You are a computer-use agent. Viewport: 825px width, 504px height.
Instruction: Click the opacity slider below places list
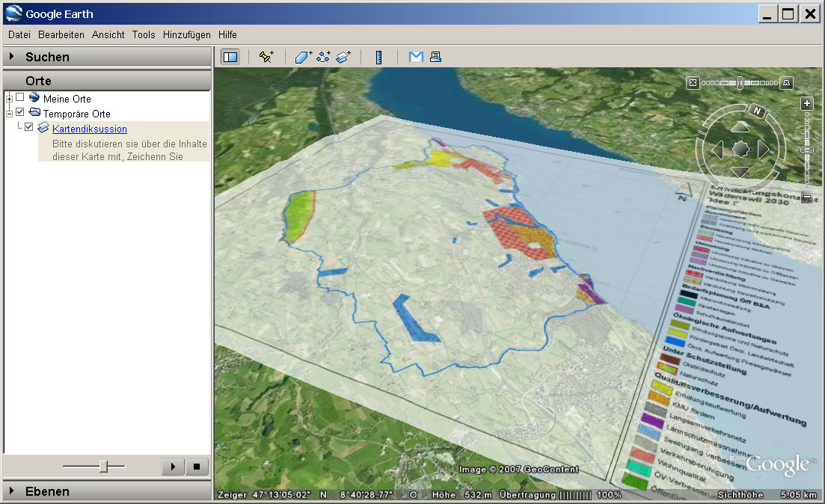103,467
